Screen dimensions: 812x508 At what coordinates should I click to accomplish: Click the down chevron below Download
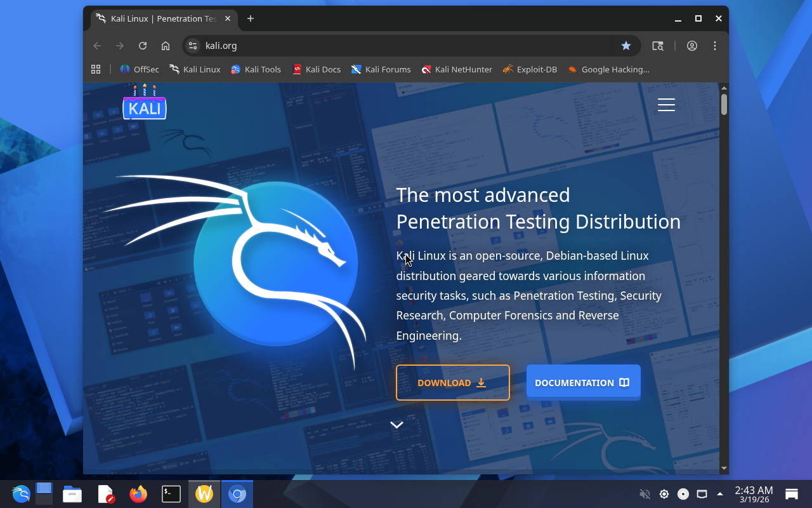[x=396, y=425]
